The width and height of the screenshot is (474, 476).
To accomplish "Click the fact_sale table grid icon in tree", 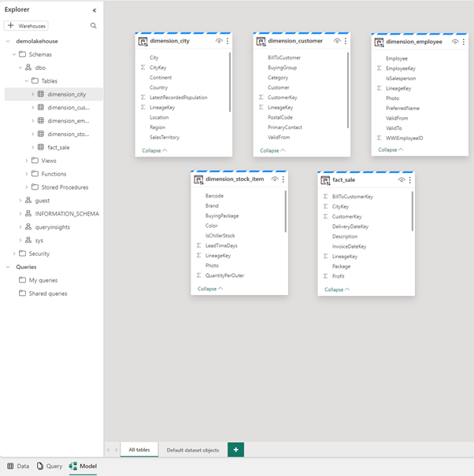I will (x=41, y=147).
